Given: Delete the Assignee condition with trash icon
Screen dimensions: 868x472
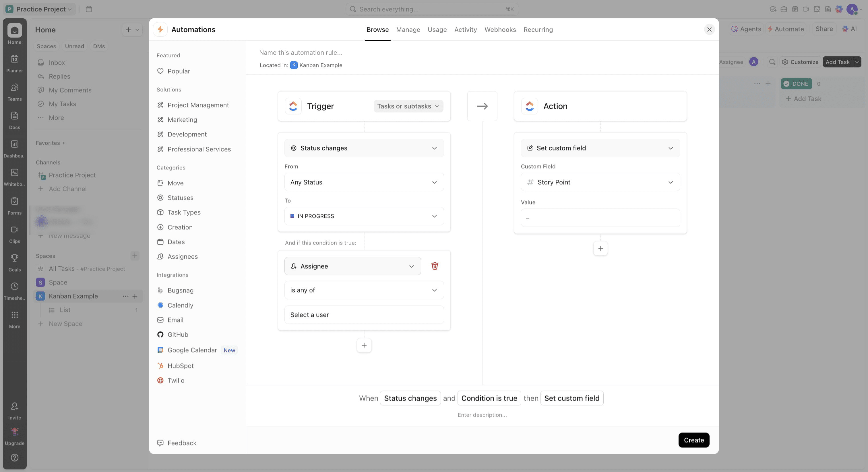Looking at the screenshot, I should 435,266.
